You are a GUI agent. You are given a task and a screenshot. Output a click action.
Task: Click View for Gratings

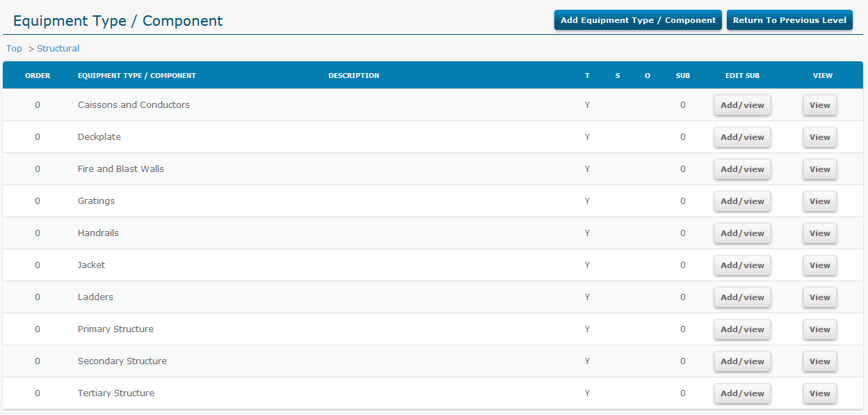[x=819, y=201]
